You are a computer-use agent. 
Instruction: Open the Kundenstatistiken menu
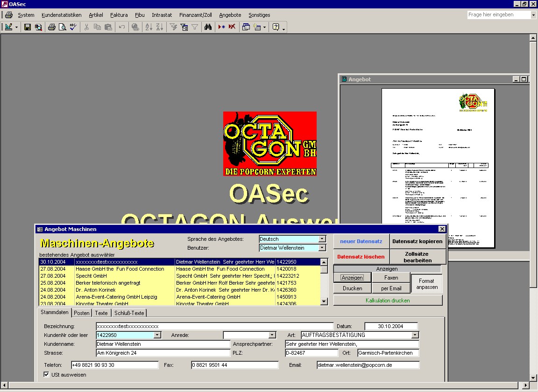(62, 15)
